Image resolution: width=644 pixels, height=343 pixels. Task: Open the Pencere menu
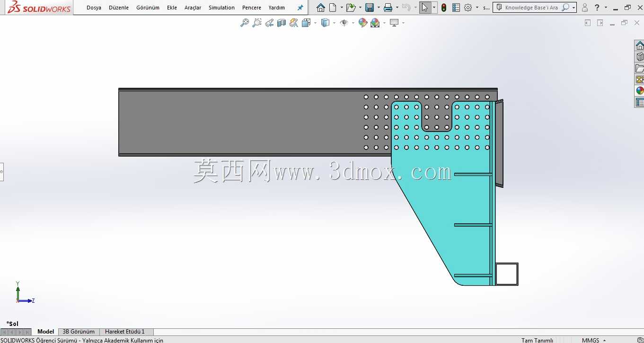[x=251, y=8]
